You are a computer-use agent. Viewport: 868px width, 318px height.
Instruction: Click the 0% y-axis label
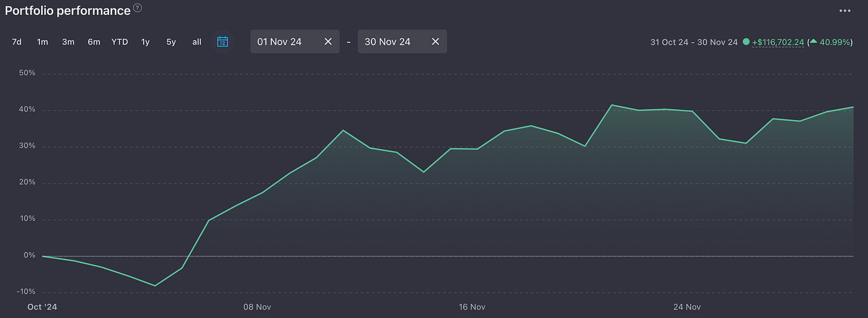click(x=29, y=255)
